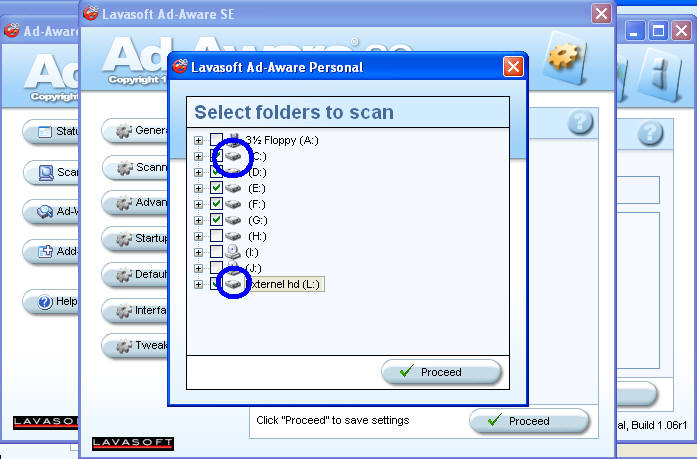The width and height of the screenshot is (697, 459).
Task: Check the (H:) drive checkbox
Action: point(216,236)
